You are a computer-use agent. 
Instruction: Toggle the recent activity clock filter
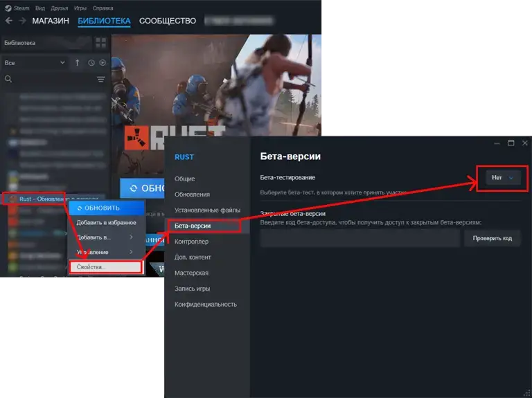coord(91,63)
